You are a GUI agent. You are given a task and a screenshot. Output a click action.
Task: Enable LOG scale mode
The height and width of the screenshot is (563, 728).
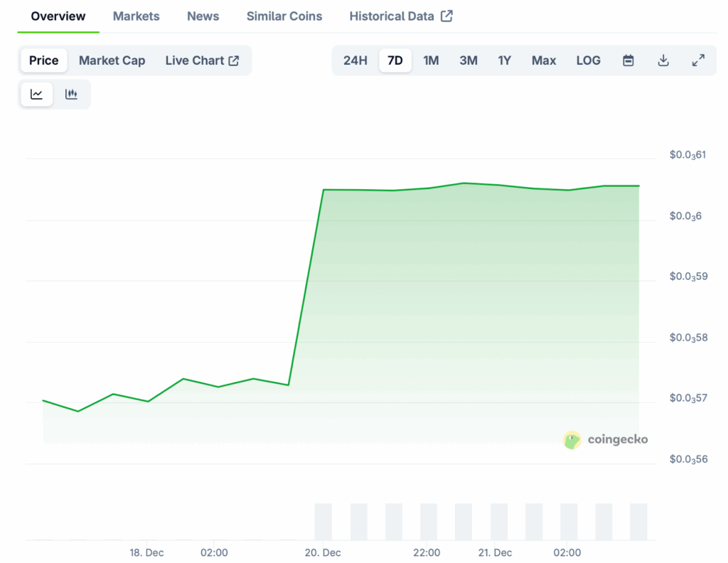(588, 60)
